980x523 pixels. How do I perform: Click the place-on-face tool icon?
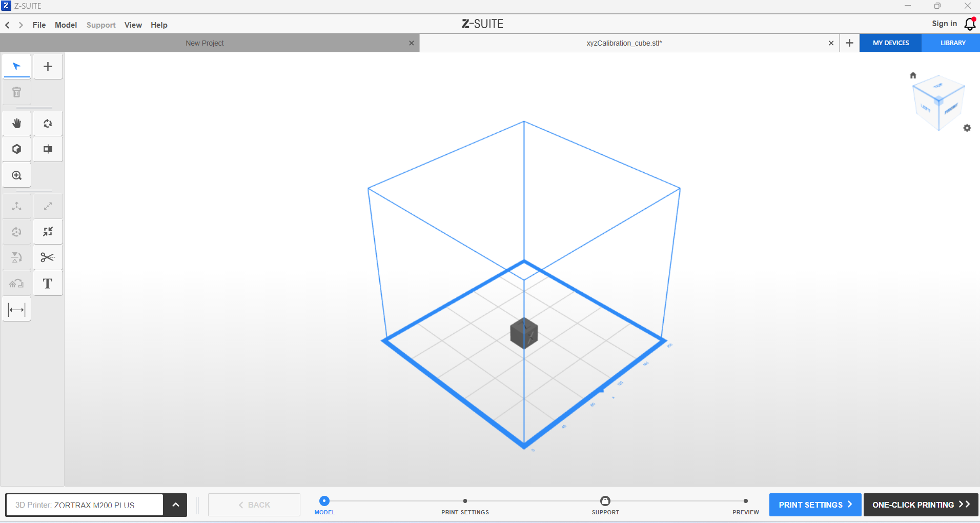point(17,284)
